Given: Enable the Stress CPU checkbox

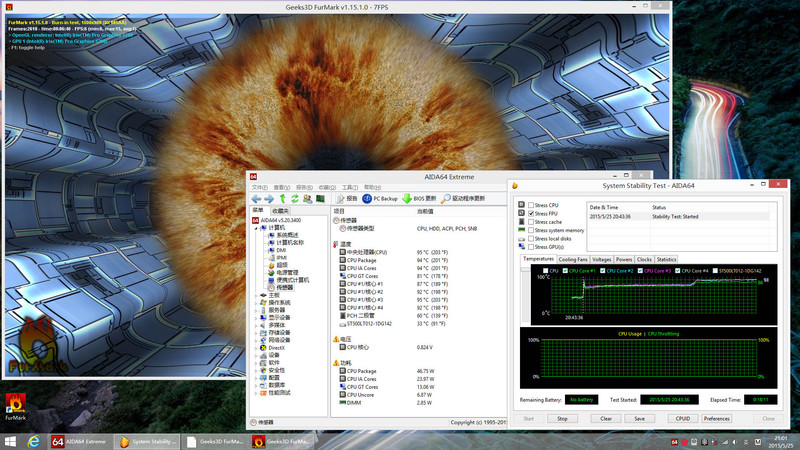Looking at the screenshot, I should pos(531,205).
